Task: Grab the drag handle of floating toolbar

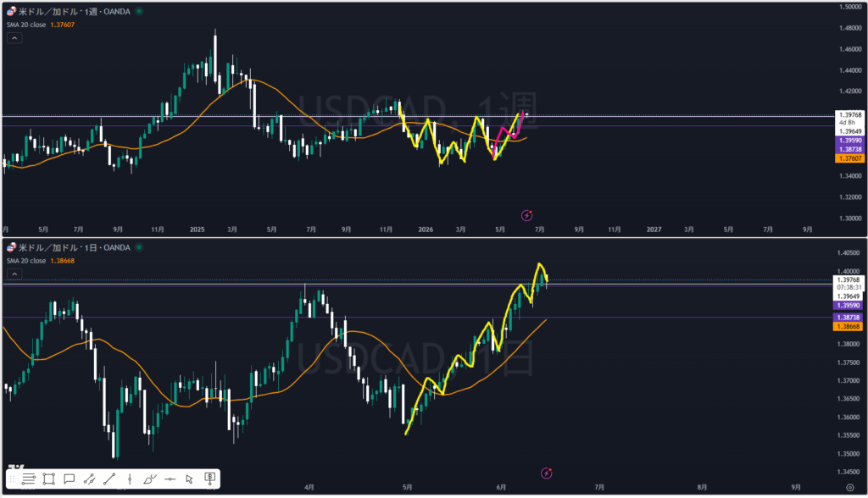Action: 12,479
